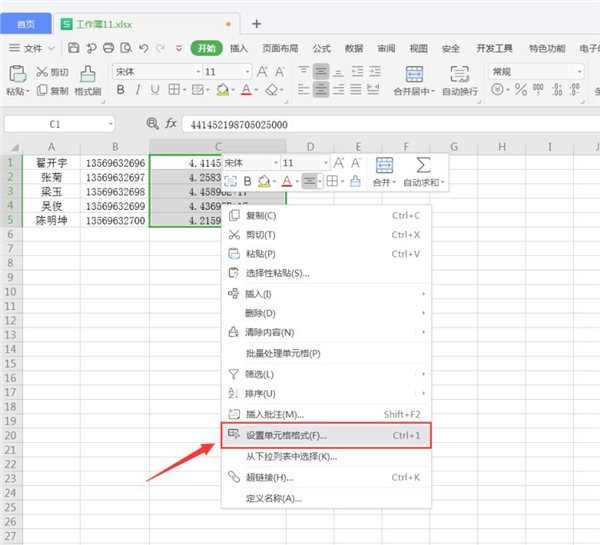This screenshot has height=545, width=600.
Task: Click 超链接(H) in the context menu
Action: tap(268, 477)
